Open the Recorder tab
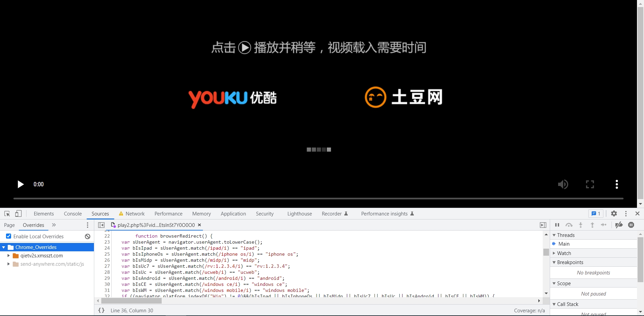The height and width of the screenshot is (316, 644). tap(335, 214)
